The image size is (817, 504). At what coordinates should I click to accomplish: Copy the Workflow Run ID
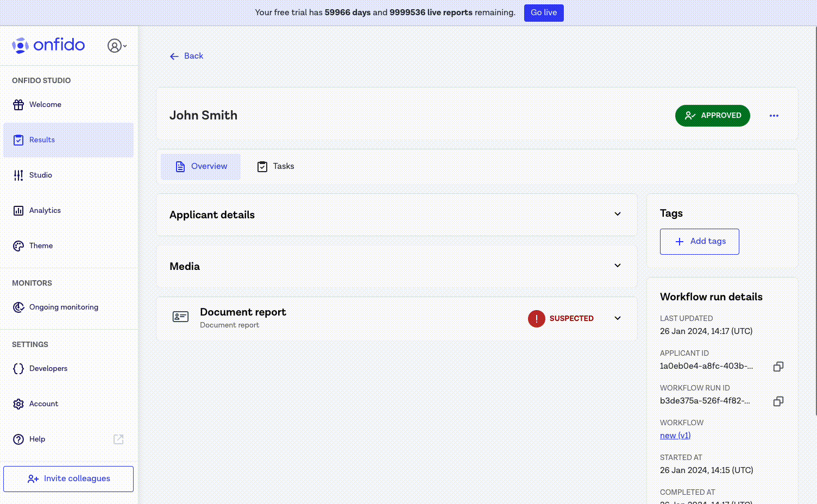tap(778, 401)
